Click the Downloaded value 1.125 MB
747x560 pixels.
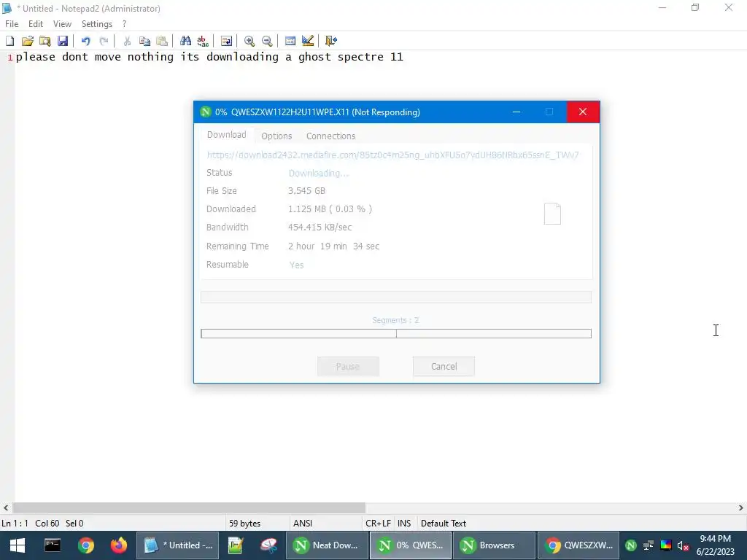[x=330, y=209]
